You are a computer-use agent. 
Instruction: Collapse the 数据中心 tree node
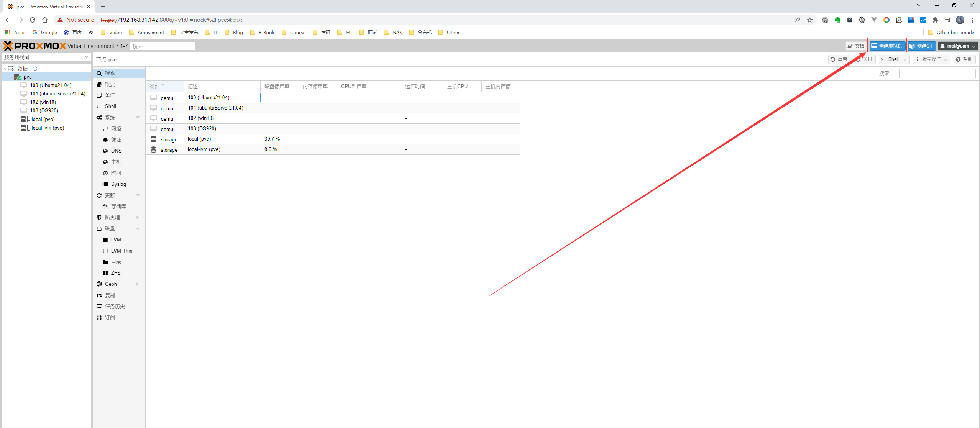[x=5, y=69]
